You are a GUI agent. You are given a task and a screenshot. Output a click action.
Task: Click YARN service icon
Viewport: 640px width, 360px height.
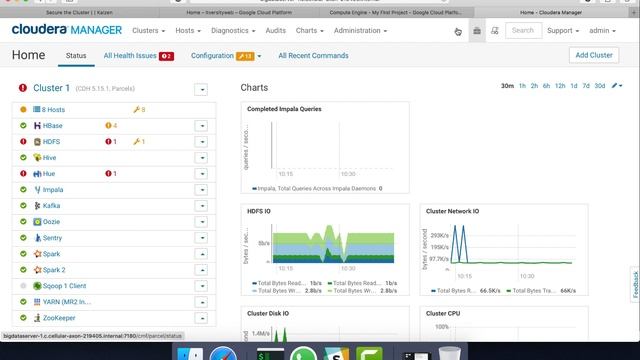pyautogui.click(x=37, y=302)
